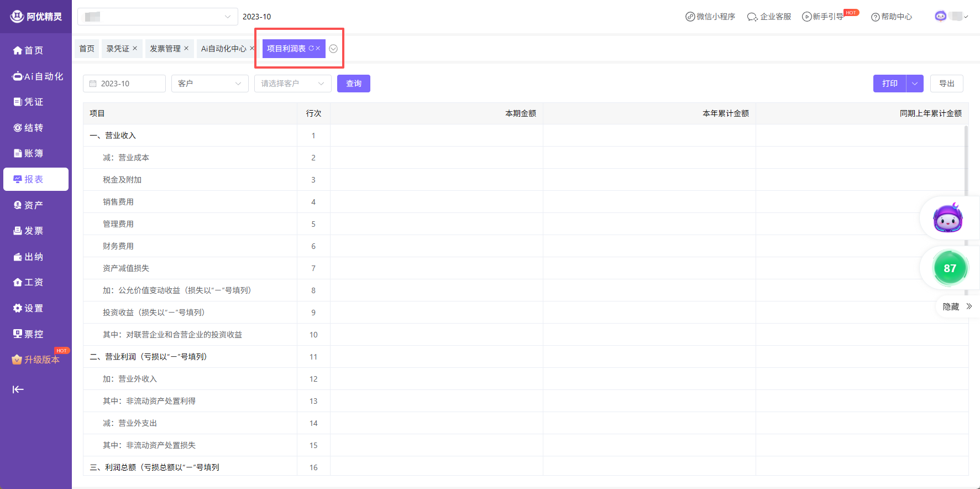This screenshot has height=489, width=980.
Task: Open the 打印 options dropdown arrow
Action: [x=915, y=84]
